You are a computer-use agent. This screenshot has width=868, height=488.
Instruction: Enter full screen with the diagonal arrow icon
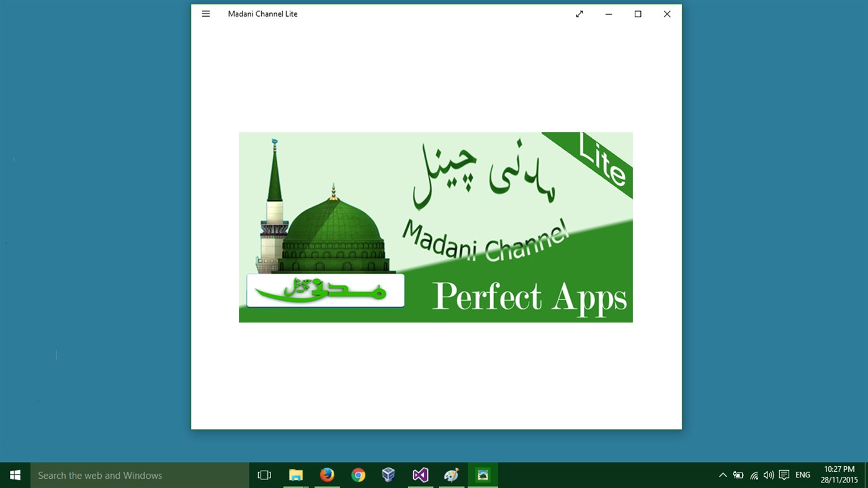[x=579, y=14]
